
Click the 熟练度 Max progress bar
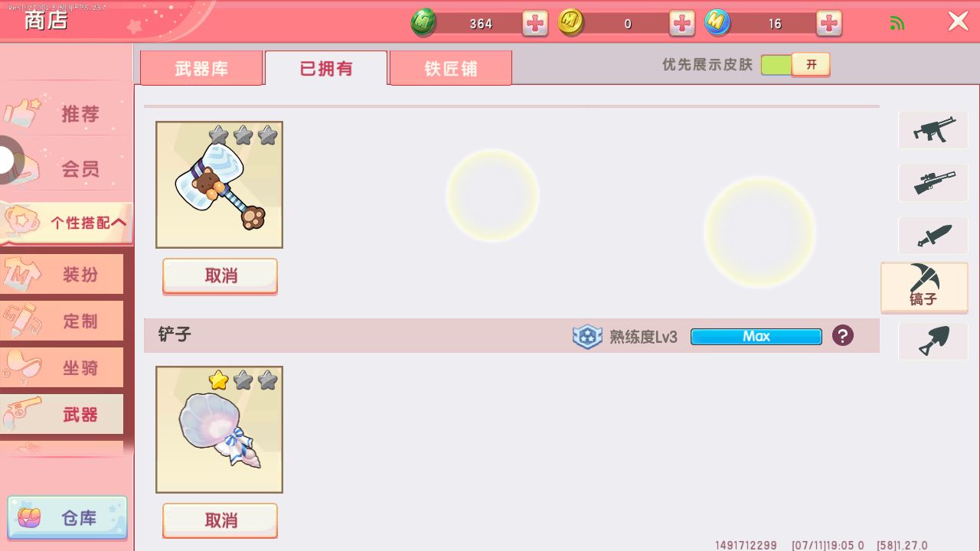[756, 337]
